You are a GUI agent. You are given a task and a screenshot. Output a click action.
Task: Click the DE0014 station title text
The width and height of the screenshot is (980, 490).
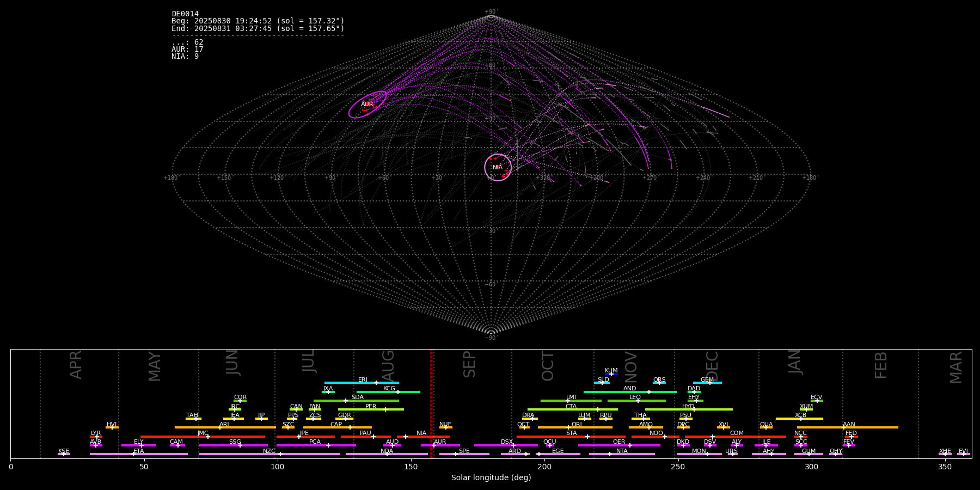pos(185,14)
